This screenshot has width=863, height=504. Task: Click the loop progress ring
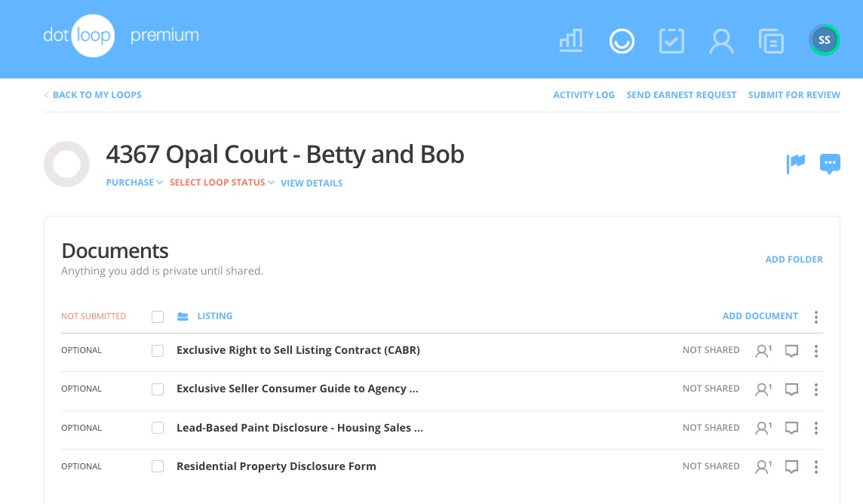[67, 164]
